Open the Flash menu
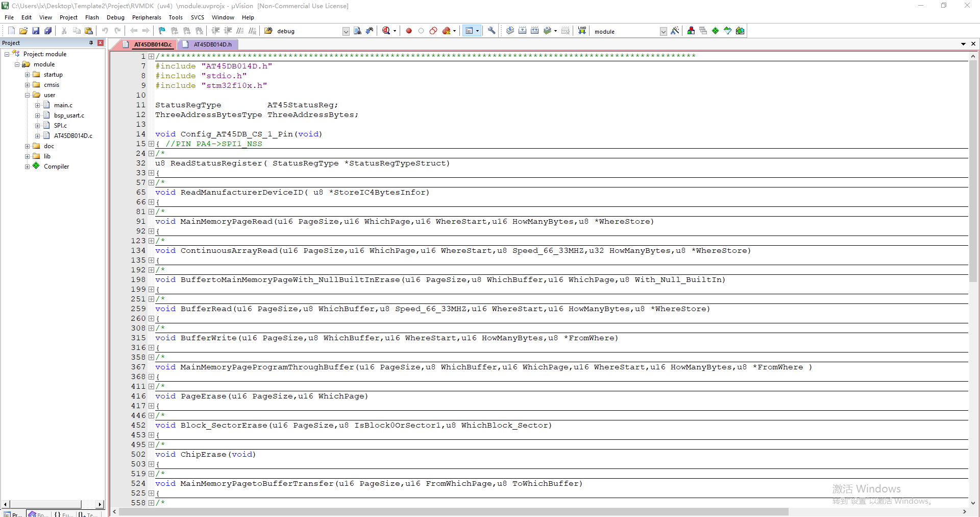The width and height of the screenshot is (980, 517). tap(92, 17)
